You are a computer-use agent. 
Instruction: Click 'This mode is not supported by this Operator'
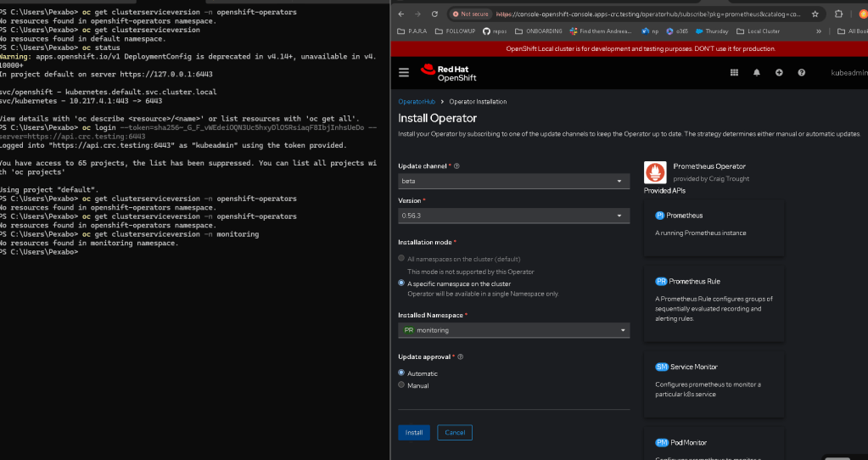[471, 272]
